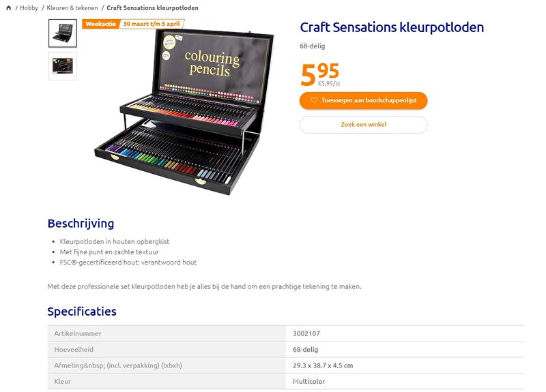
Task: Click the main colouring pencils product image
Action: [184, 111]
